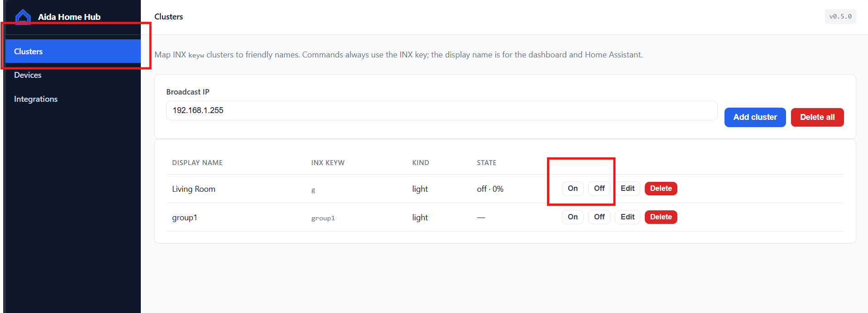
Task: Select the group1 display name cell
Action: (184, 218)
